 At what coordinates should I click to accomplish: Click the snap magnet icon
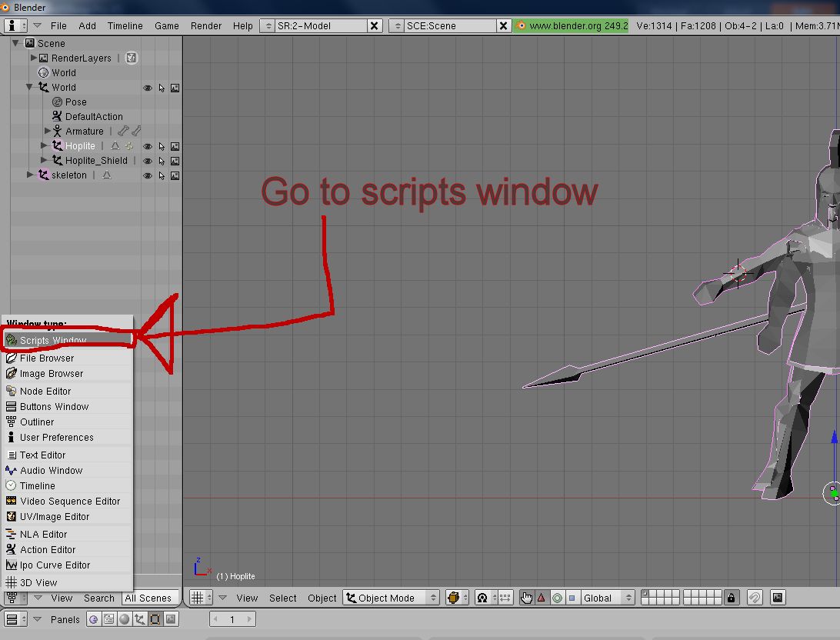click(755, 598)
